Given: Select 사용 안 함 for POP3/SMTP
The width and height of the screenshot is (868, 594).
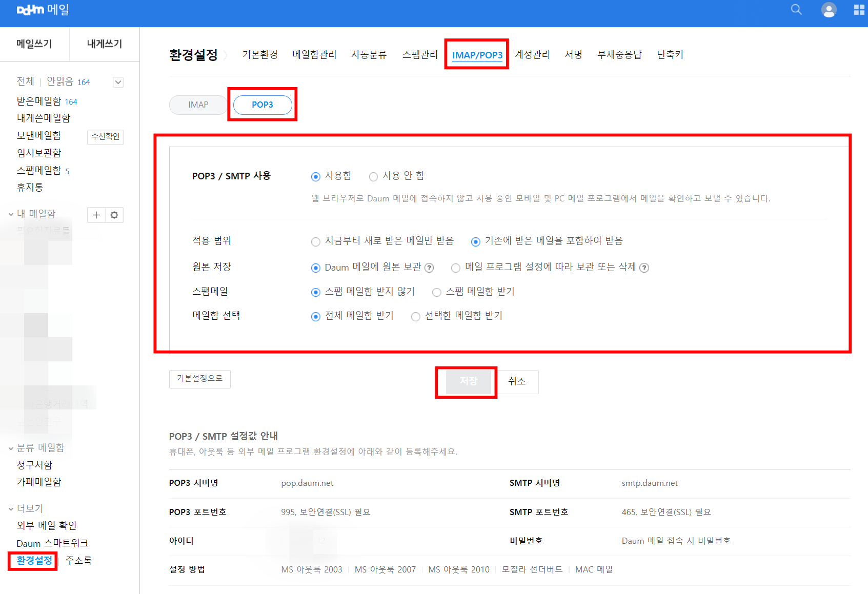Looking at the screenshot, I should pos(373,176).
